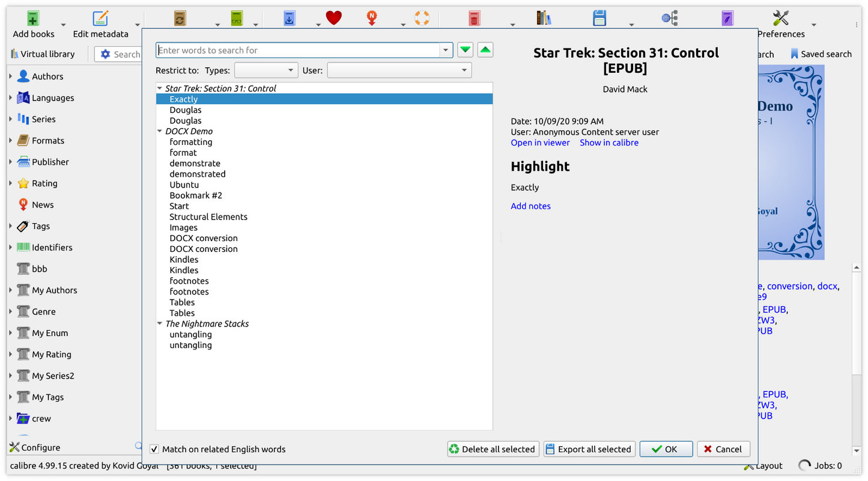Click the Remove books trash icon
The image size is (868, 481).
click(475, 17)
